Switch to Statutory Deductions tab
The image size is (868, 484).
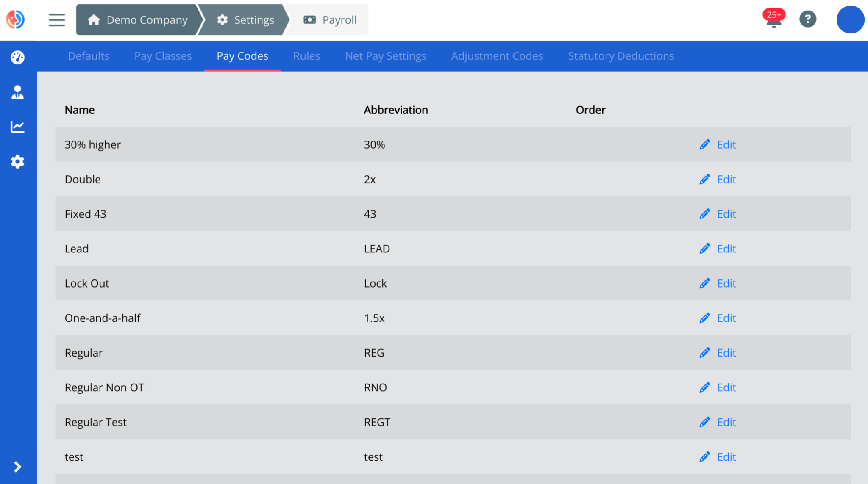tap(620, 56)
